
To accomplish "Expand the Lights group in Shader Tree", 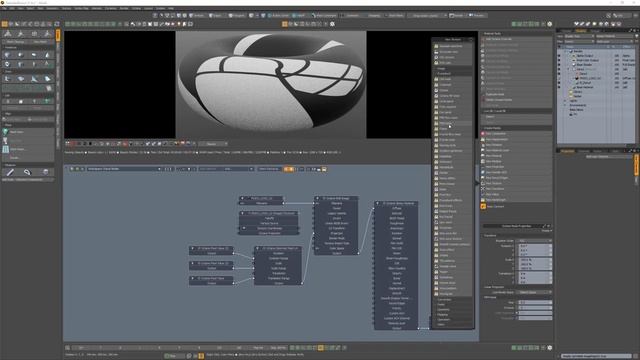I will pos(565,100).
